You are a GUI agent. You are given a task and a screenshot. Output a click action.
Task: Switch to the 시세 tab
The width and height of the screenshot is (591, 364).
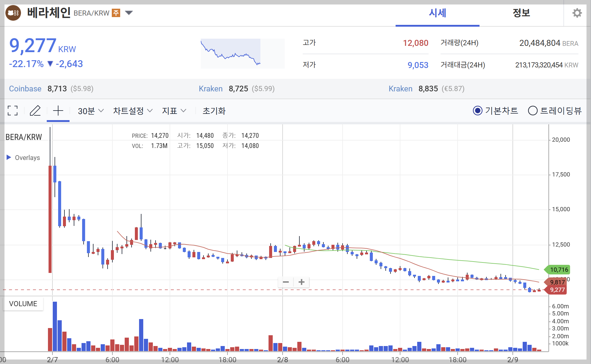[437, 13]
